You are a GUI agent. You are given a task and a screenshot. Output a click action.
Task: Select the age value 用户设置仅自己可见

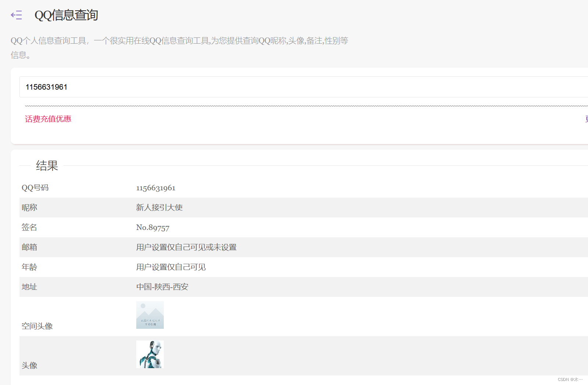click(171, 267)
